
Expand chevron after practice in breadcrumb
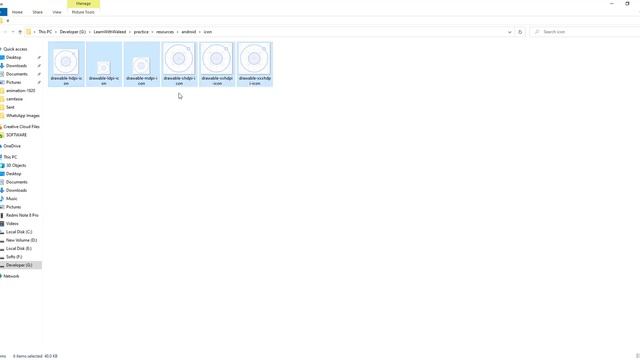point(153,32)
